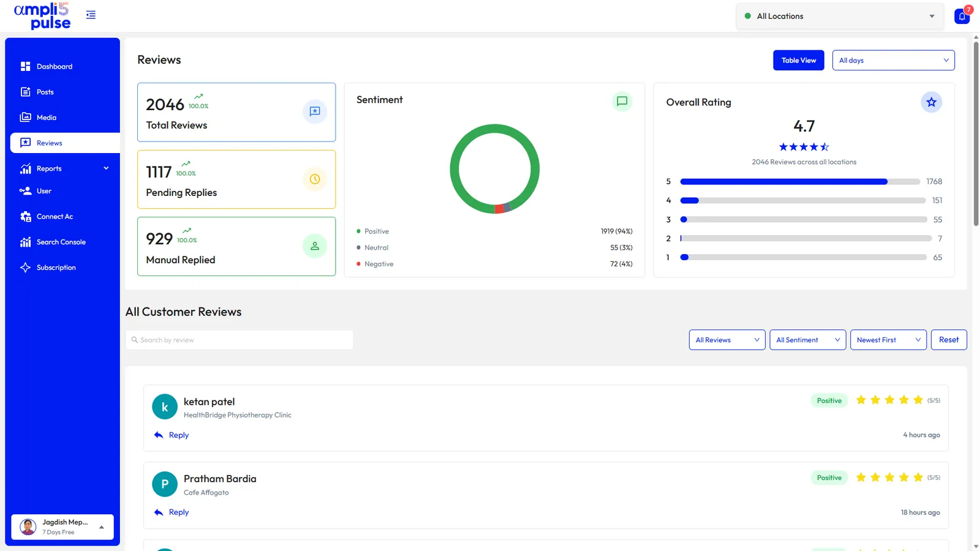The height and width of the screenshot is (551, 980).
Task: Click the 4-star rating progress bar
Action: tap(802, 201)
